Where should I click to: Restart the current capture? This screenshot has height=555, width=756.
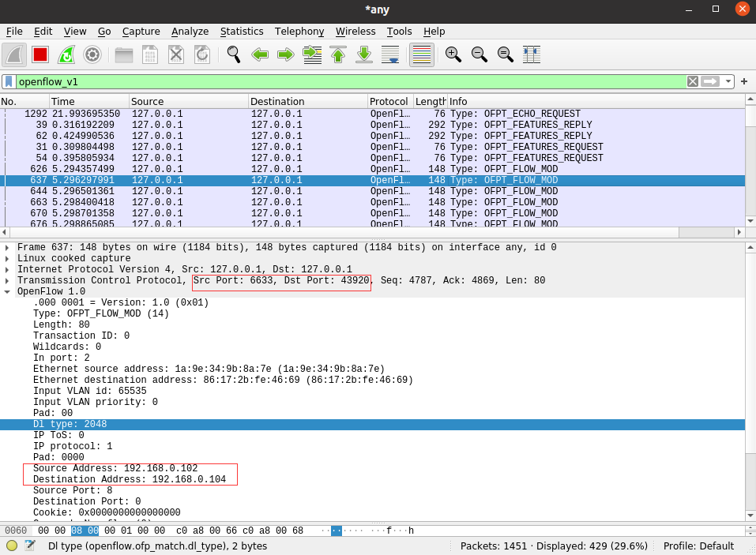pos(66,54)
